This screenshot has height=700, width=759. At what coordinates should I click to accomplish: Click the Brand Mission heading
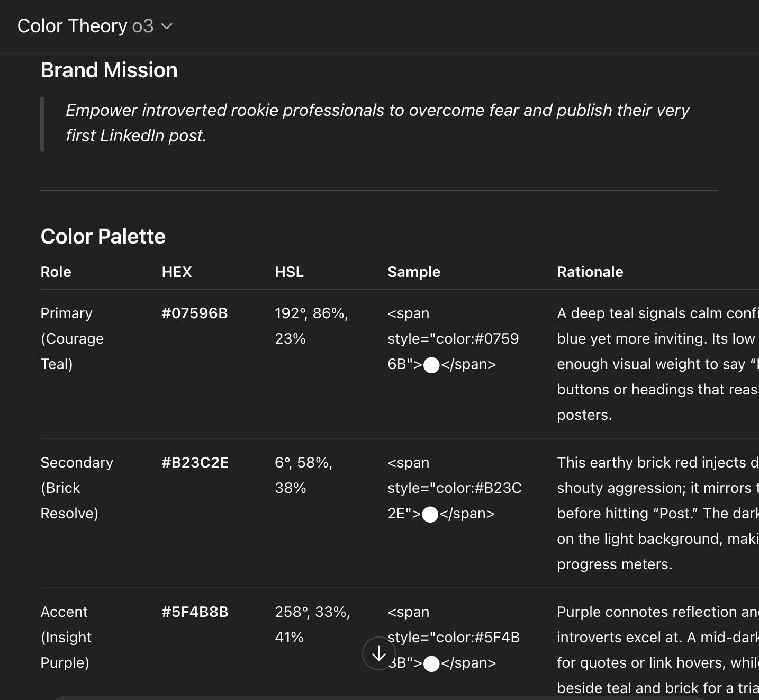click(109, 70)
